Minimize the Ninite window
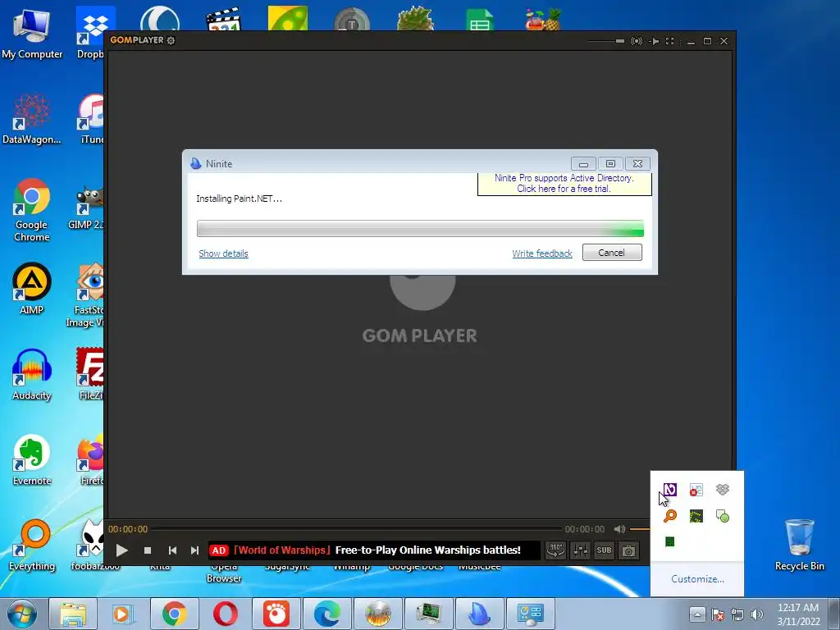840x630 pixels. [x=583, y=163]
